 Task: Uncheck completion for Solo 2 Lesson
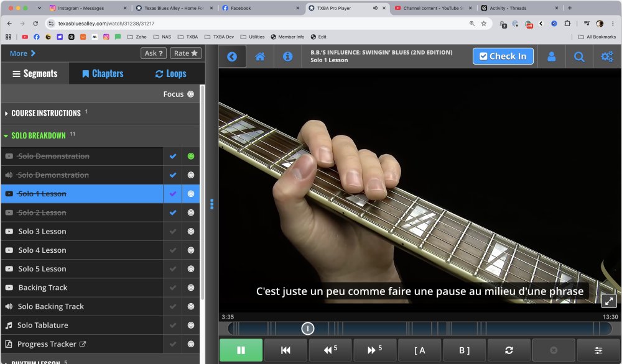[172, 212]
